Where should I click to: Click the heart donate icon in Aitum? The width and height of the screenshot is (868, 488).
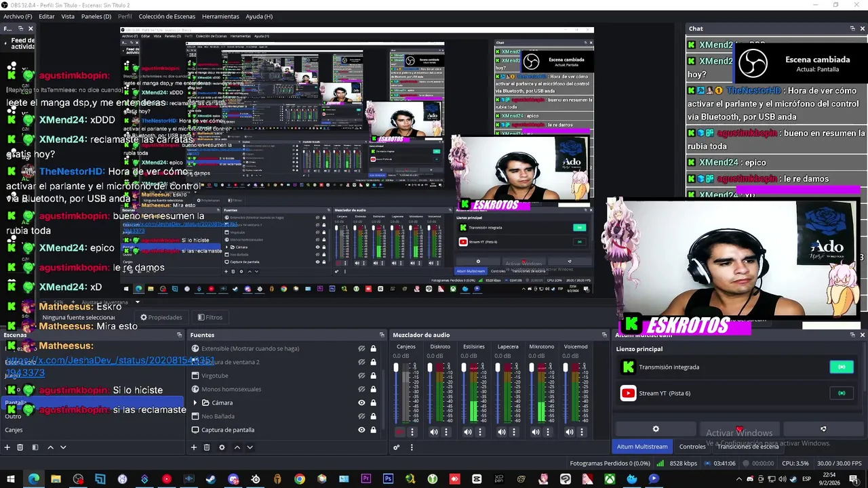(739, 429)
